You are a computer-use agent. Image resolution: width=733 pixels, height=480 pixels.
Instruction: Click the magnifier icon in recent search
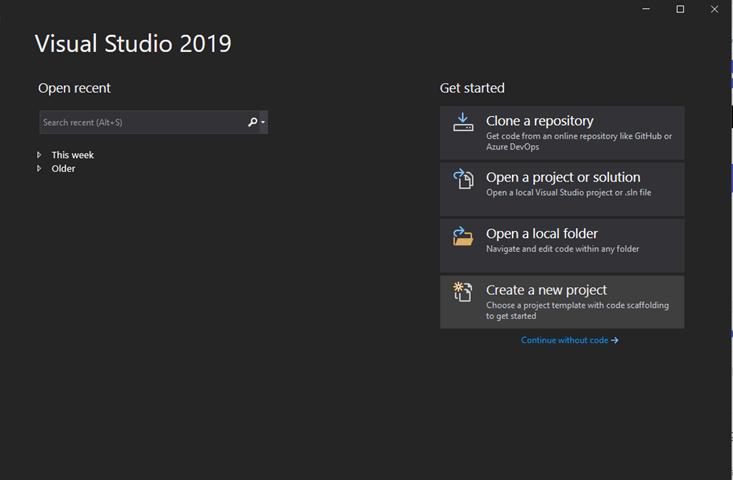pos(252,122)
